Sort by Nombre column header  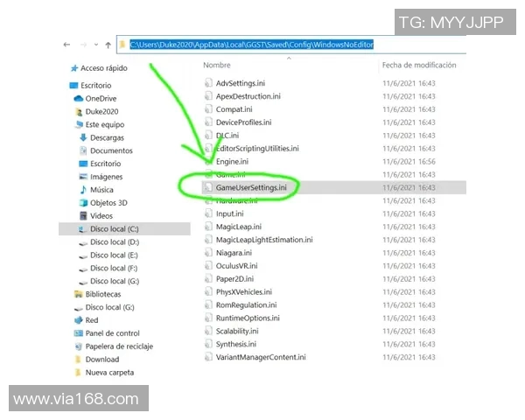217,65
